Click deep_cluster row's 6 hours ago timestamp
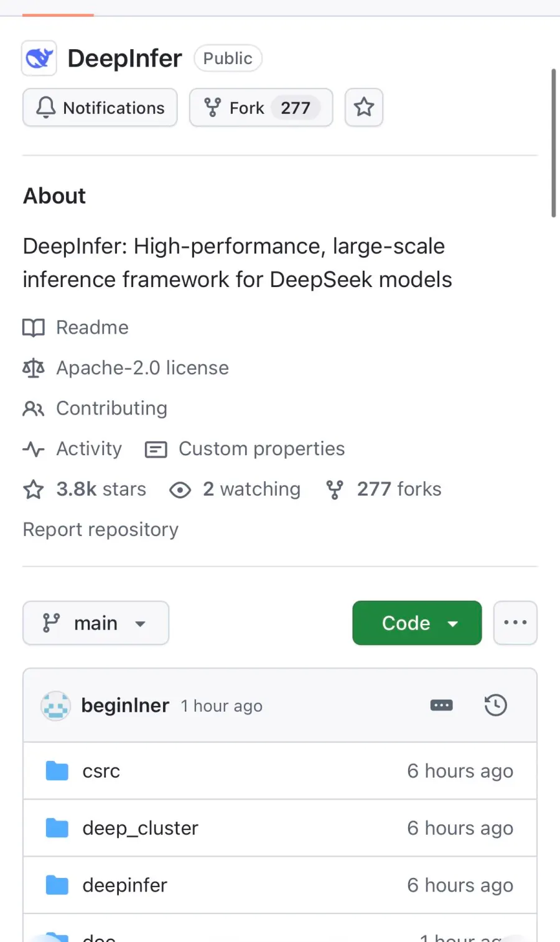 460,829
